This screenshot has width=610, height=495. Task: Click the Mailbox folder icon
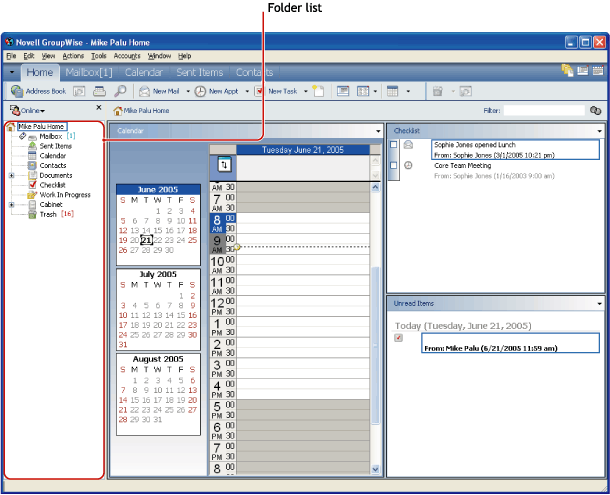32,137
